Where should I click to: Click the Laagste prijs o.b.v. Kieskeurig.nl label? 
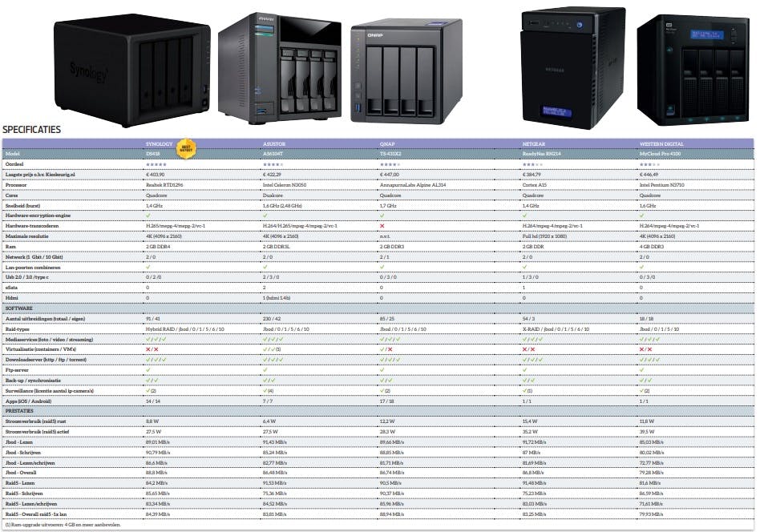(40, 175)
